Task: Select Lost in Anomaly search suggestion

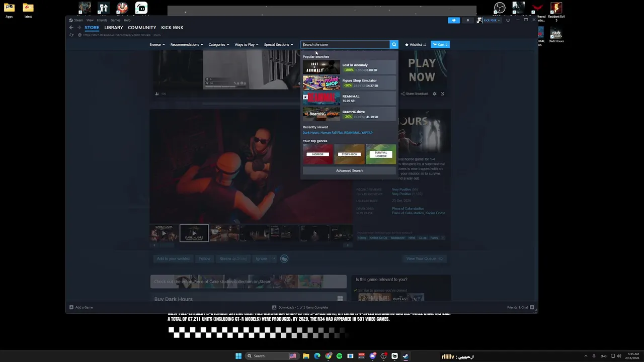Action: coord(349,67)
